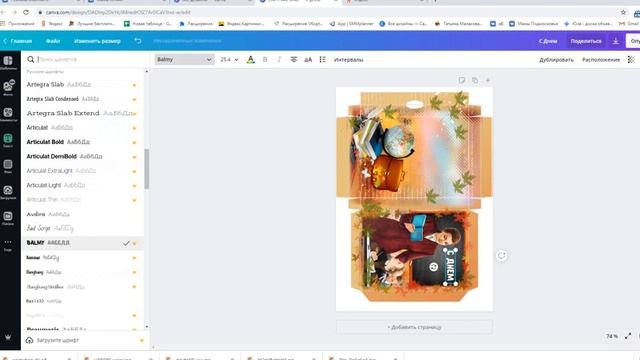Toggle italic formatting

(279, 60)
